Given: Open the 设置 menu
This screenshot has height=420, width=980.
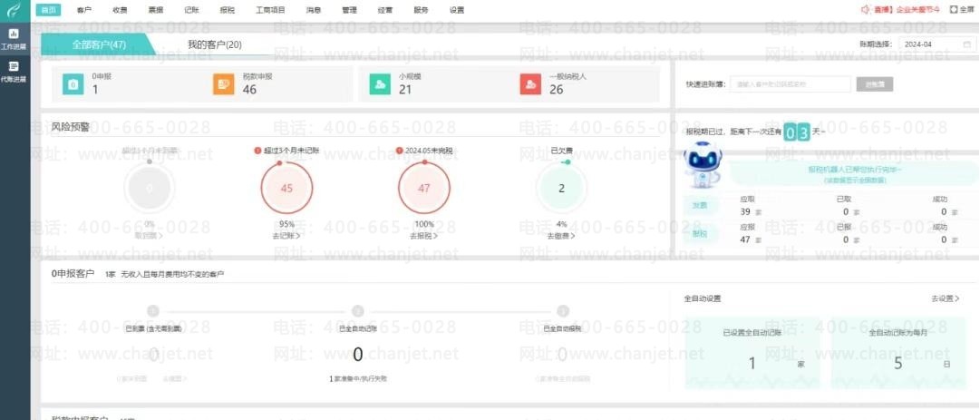Looking at the screenshot, I should tap(457, 10).
